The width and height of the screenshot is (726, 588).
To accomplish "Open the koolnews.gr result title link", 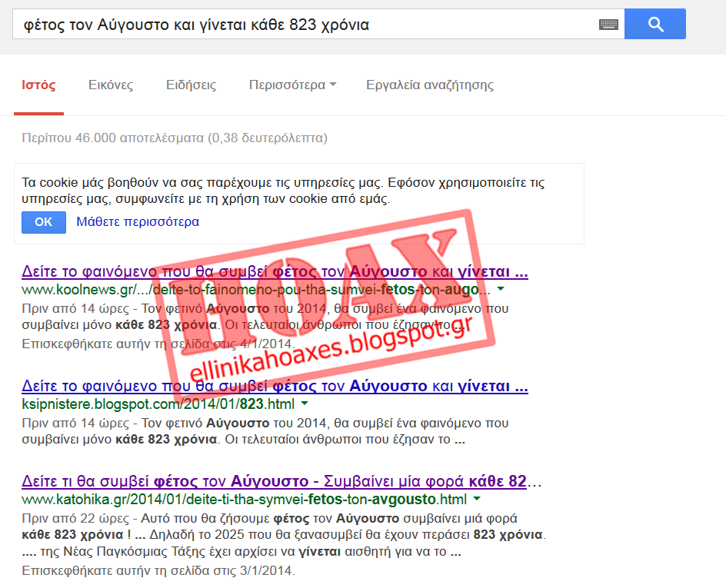I will [275, 271].
